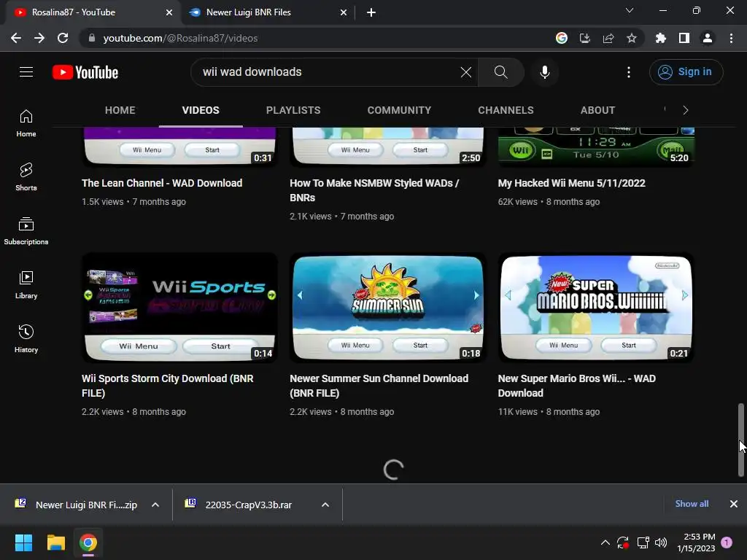Viewport: 747px width, 560px height.
Task: Click the magnifier search button
Action: (x=500, y=72)
